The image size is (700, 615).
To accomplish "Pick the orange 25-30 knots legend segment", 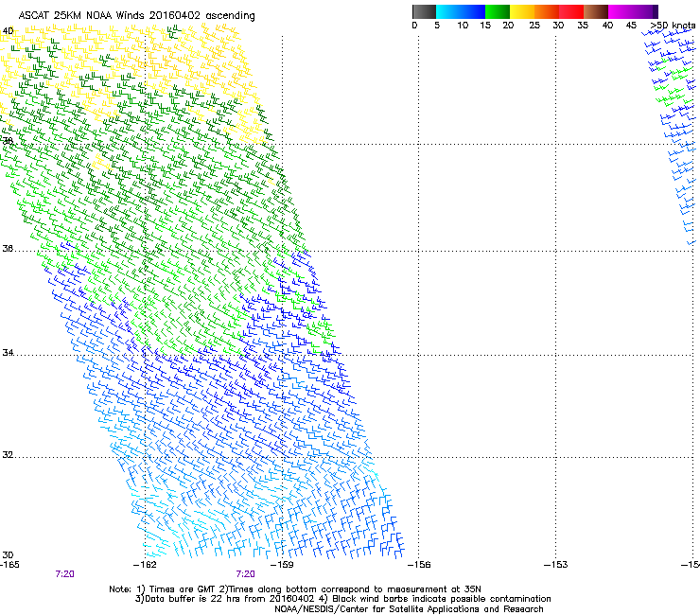I will pyautogui.click(x=547, y=11).
